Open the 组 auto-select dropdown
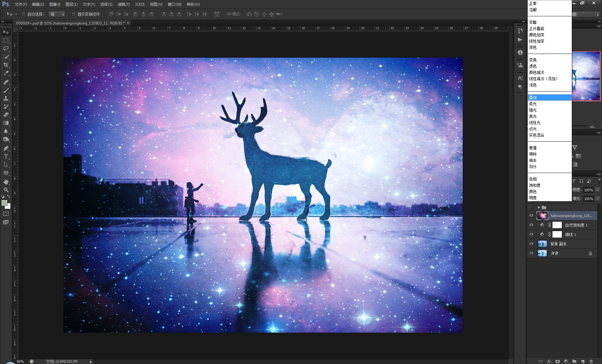 point(57,14)
